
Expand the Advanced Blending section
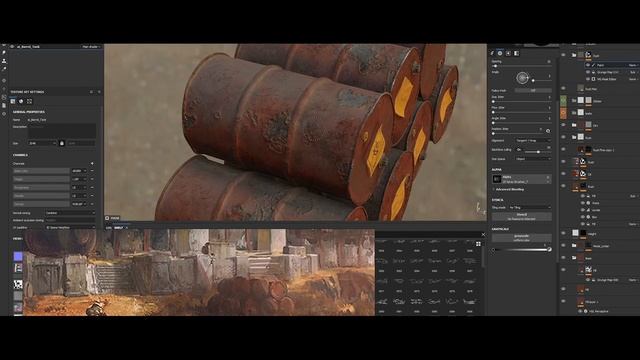pyautogui.click(x=509, y=189)
